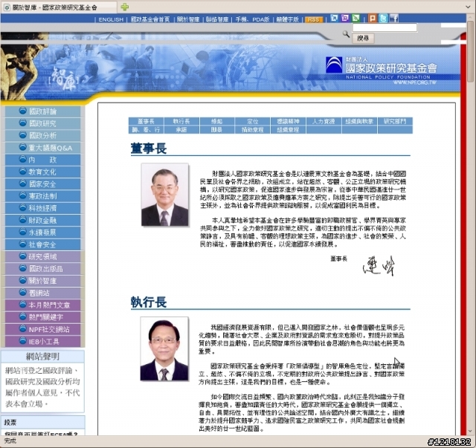Click the green bookmark icon in top bar

click(x=356, y=18)
